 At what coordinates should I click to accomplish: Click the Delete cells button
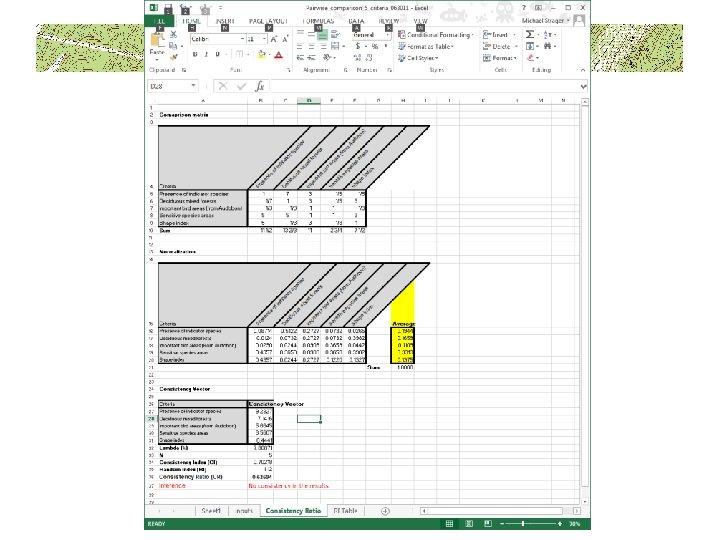tap(500, 46)
